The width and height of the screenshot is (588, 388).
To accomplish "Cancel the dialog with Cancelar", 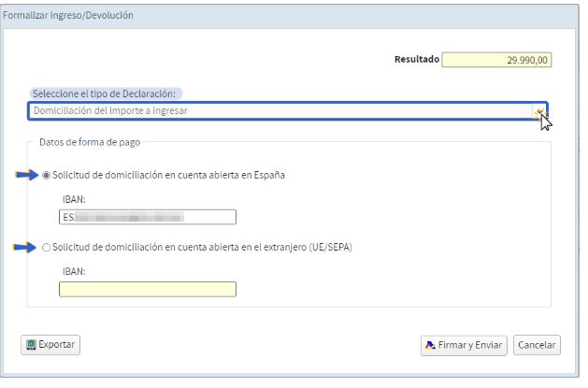I will [537, 345].
